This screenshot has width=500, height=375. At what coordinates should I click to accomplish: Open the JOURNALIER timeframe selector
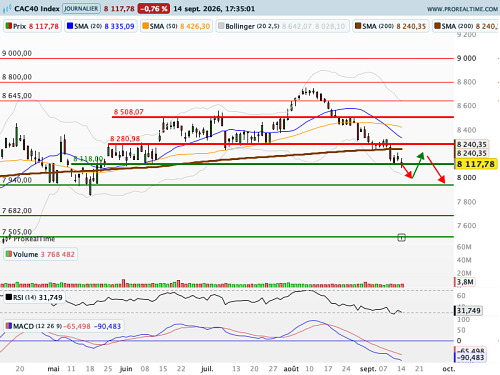(x=81, y=9)
